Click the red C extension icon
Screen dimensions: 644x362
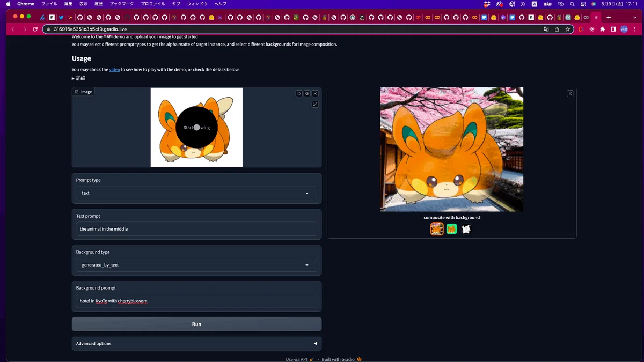click(581, 29)
